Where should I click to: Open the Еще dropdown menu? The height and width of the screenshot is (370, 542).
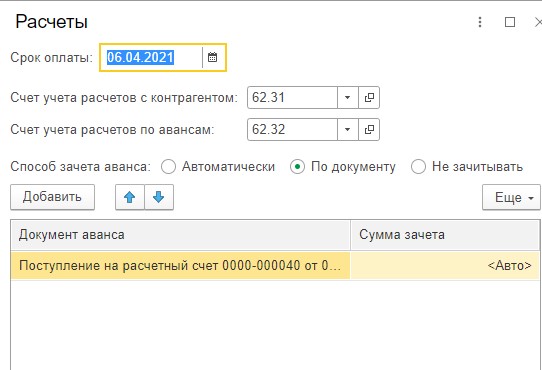[x=511, y=197]
